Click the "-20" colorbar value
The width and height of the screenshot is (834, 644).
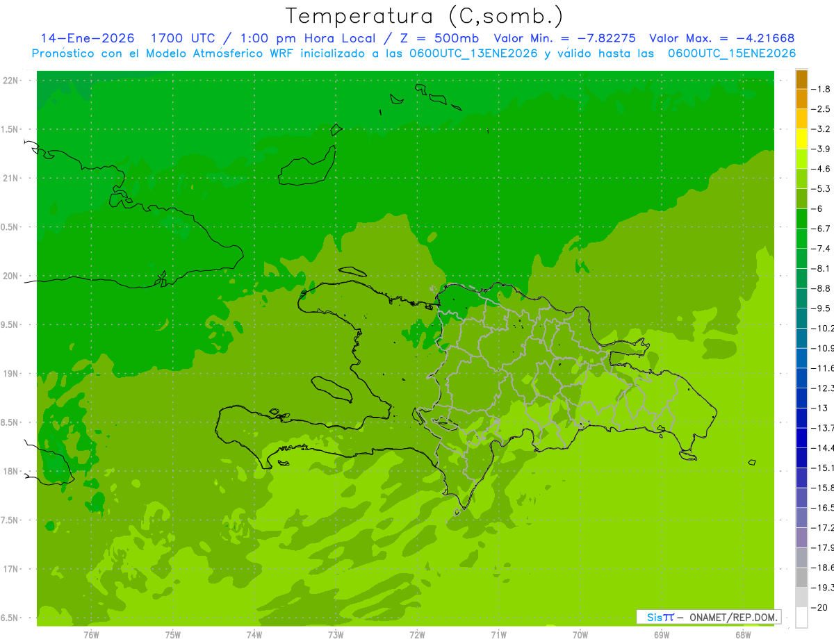tap(819, 608)
